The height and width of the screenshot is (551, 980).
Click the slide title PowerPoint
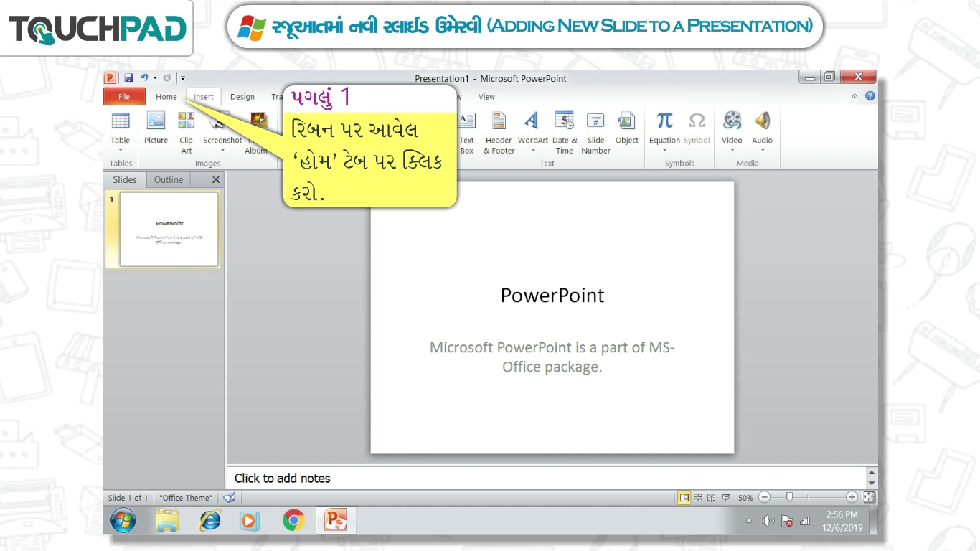point(552,296)
